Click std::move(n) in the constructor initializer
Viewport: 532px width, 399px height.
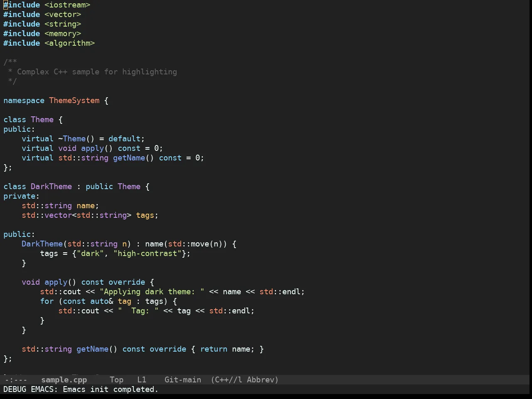(x=195, y=244)
